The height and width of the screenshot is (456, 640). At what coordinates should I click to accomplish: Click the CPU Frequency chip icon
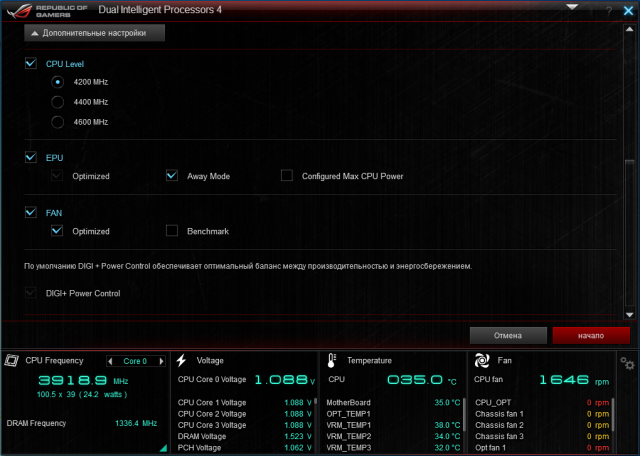(11, 360)
